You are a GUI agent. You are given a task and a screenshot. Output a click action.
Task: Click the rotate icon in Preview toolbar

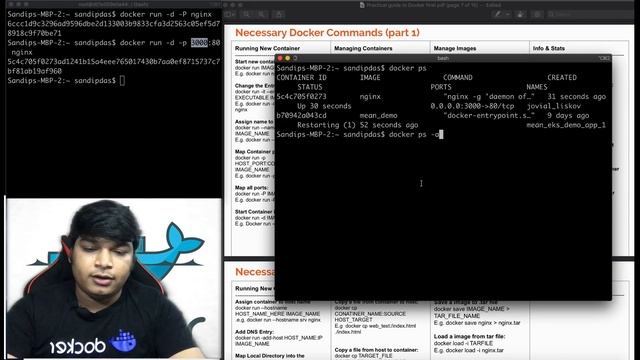520,14
